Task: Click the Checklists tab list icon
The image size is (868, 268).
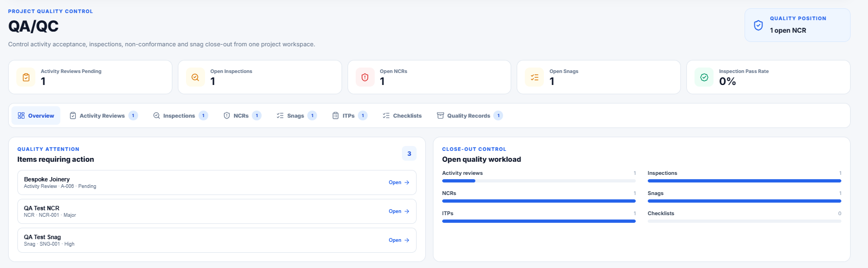Action: pyautogui.click(x=386, y=115)
